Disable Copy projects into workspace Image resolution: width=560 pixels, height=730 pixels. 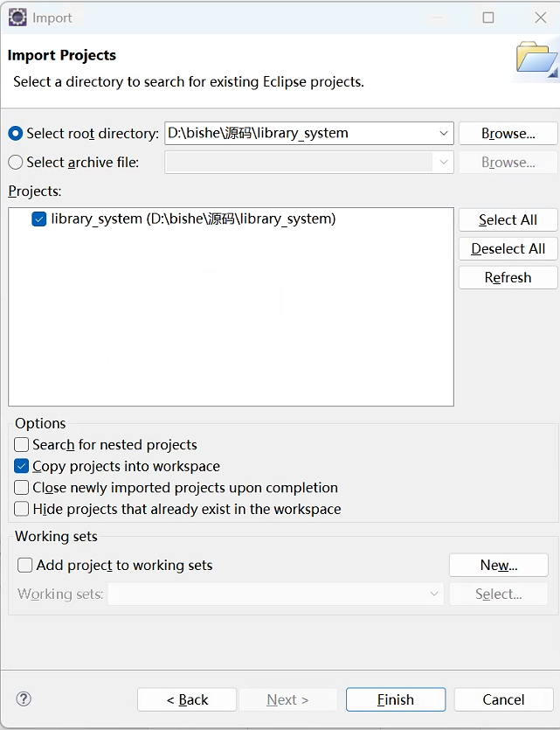[21, 466]
